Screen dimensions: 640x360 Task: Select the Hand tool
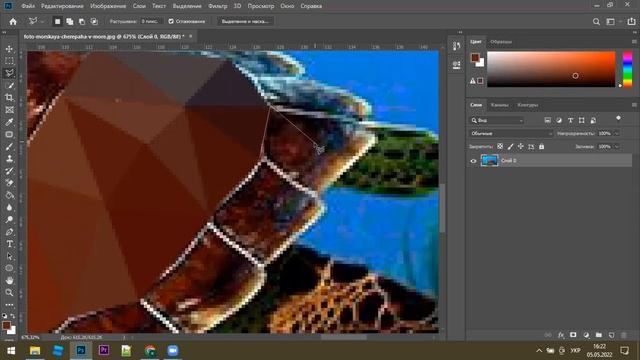pyautogui.click(x=9, y=280)
